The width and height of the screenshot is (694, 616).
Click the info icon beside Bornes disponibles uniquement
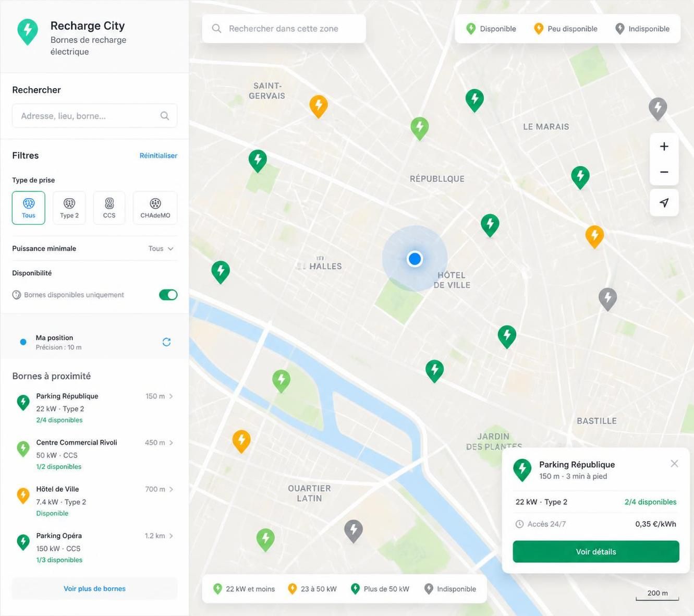coord(17,295)
